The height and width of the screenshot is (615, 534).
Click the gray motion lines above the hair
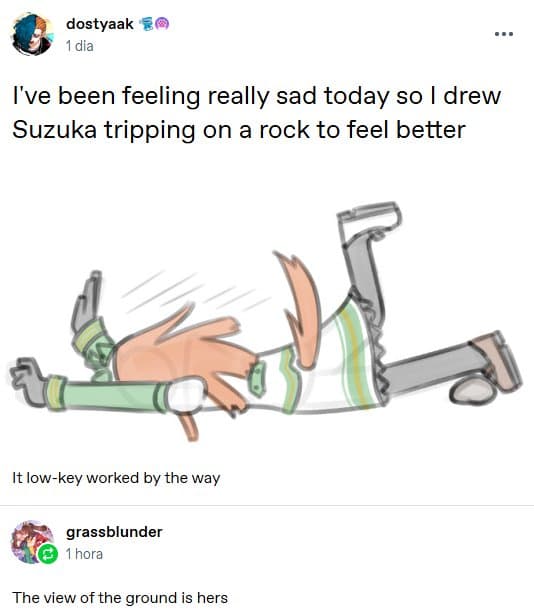tap(194, 292)
